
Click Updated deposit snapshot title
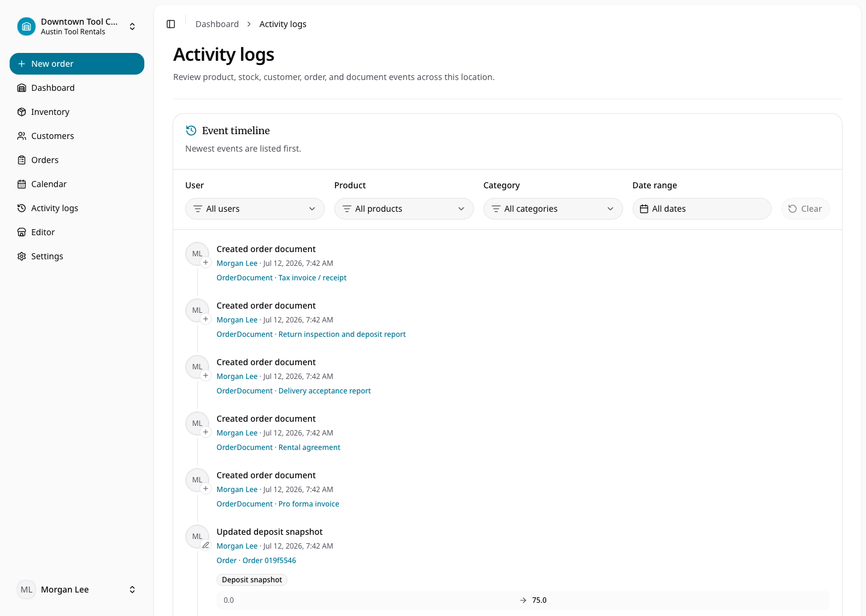click(269, 532)
